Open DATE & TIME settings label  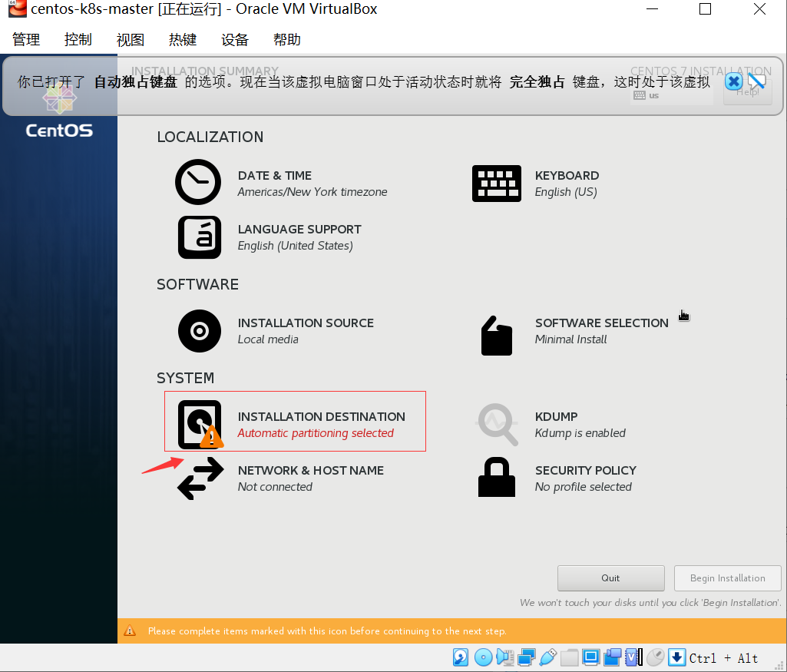[275, 176]
